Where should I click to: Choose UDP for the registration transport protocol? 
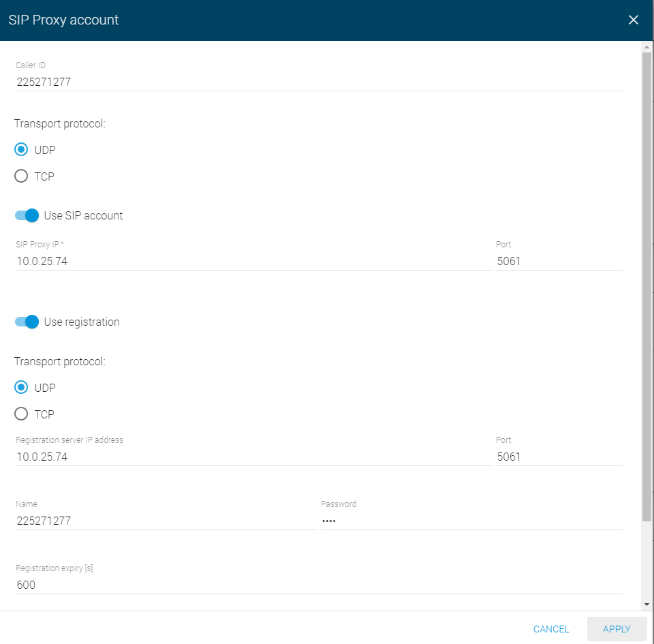pyautogui.click(x=21, y=387)
